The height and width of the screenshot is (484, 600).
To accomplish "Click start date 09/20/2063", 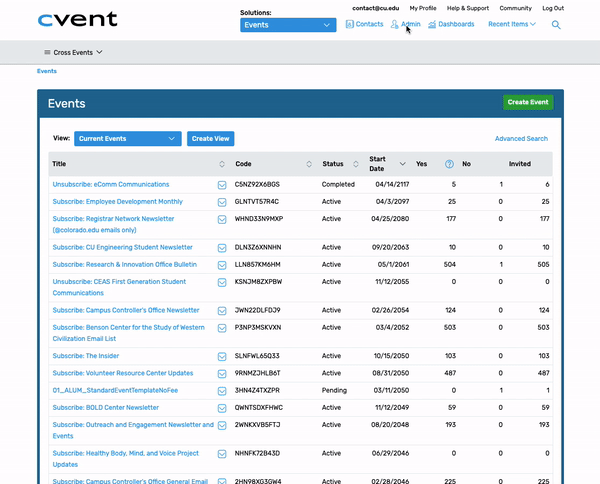I will coord(390,247).
